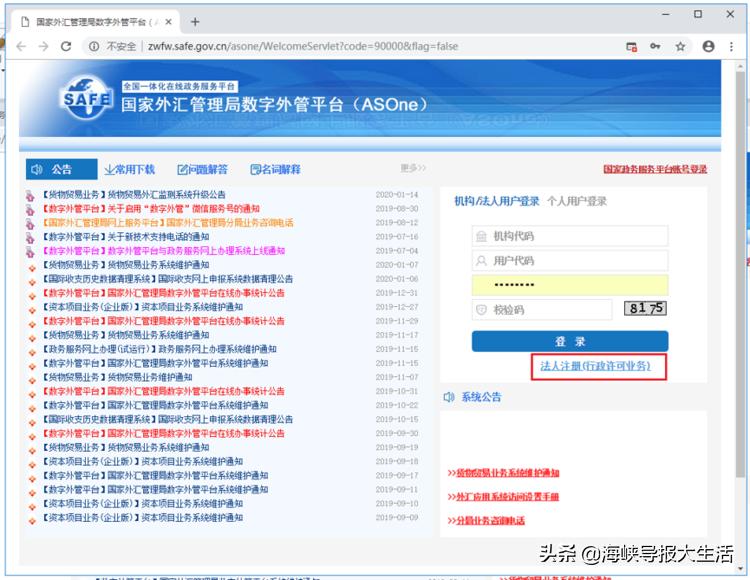The image size is (750, 580).
Task: Reload the page with refresh icon
Action: 66,46
